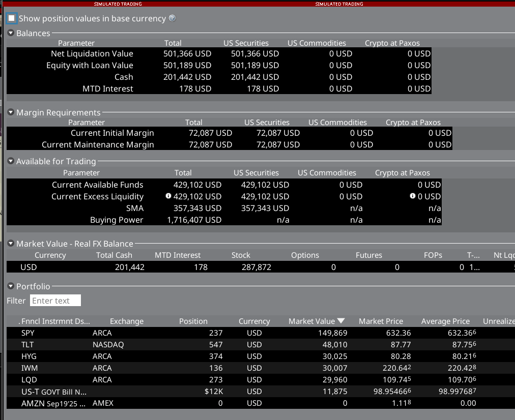Image resolution: width=515 pixels, height=420 pixels.
Task: Click Options column header in FX Balance
Action: coord(305,255)
